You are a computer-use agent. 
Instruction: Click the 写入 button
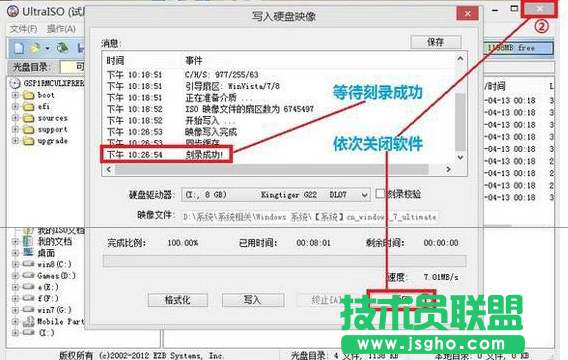[253, 300]
